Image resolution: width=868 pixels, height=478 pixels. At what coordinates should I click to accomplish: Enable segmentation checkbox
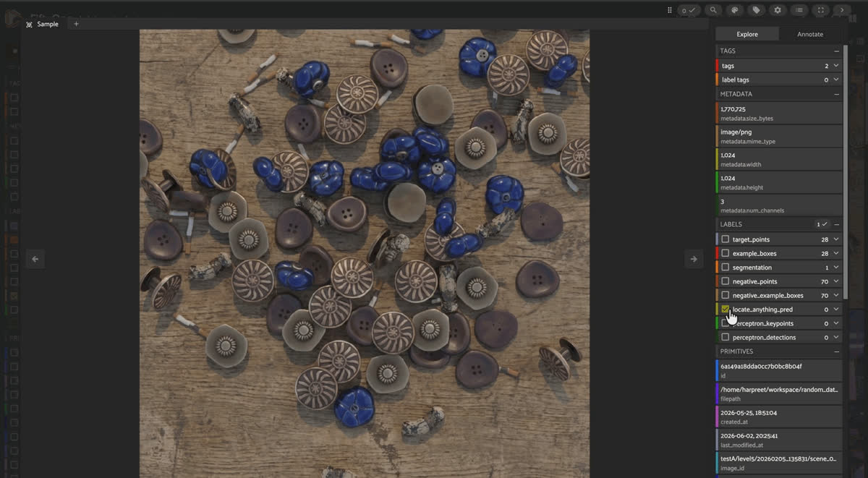(726, 268)
